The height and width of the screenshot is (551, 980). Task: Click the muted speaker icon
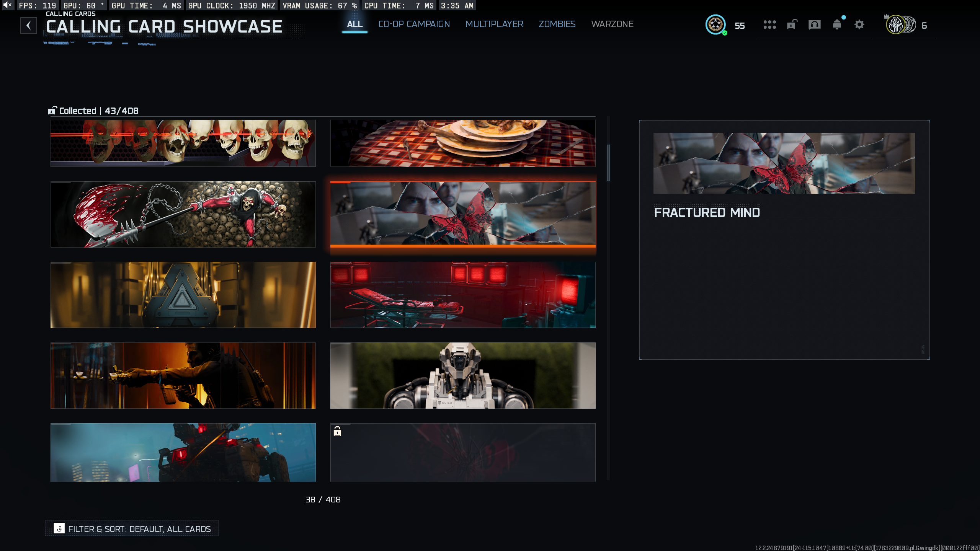[x=8, y=5]
